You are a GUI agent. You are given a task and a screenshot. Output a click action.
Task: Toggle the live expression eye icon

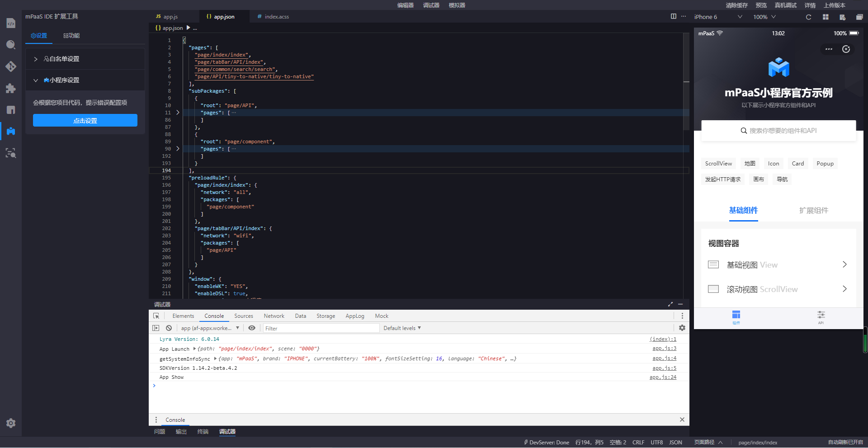(x=252, y=328)
